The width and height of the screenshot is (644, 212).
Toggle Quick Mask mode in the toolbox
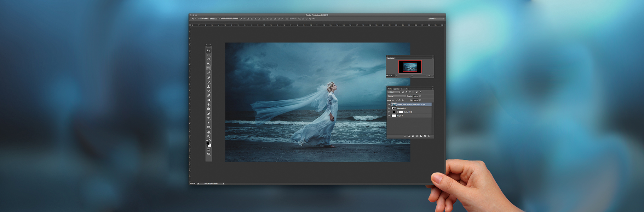click(x=208, y=149)
